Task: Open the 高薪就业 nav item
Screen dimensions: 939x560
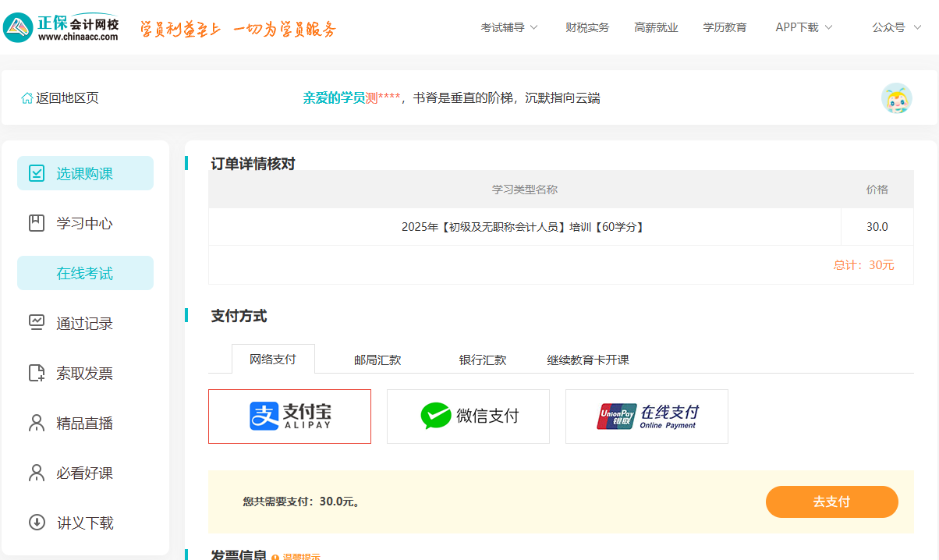Action: coord(656,27)
